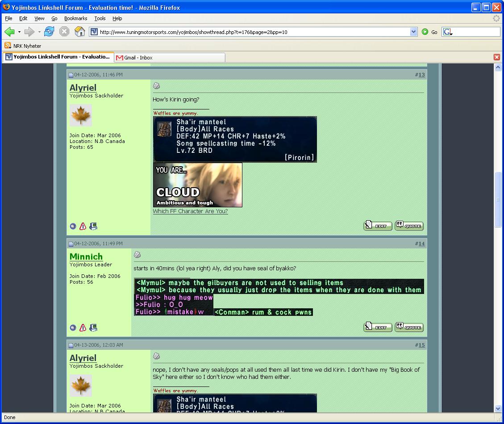Viewport: 504px width, 424px height.
Task: Open the 'Which FF Character Are You?' link
Action: point(190,211)
